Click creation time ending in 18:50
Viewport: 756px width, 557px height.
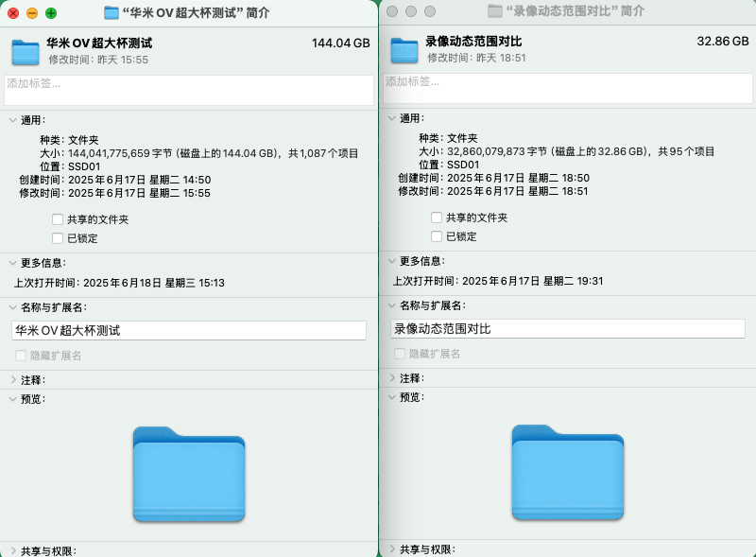coord(518,178)
